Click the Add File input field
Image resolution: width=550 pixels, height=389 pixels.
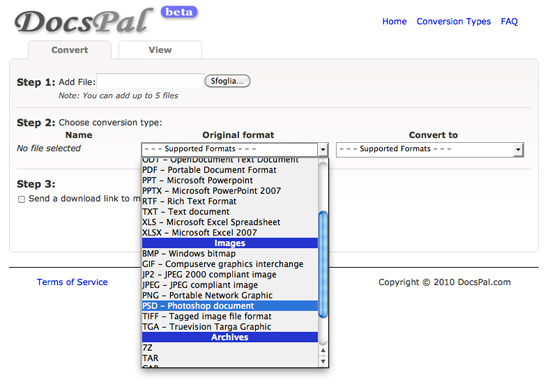pos(150,81)
